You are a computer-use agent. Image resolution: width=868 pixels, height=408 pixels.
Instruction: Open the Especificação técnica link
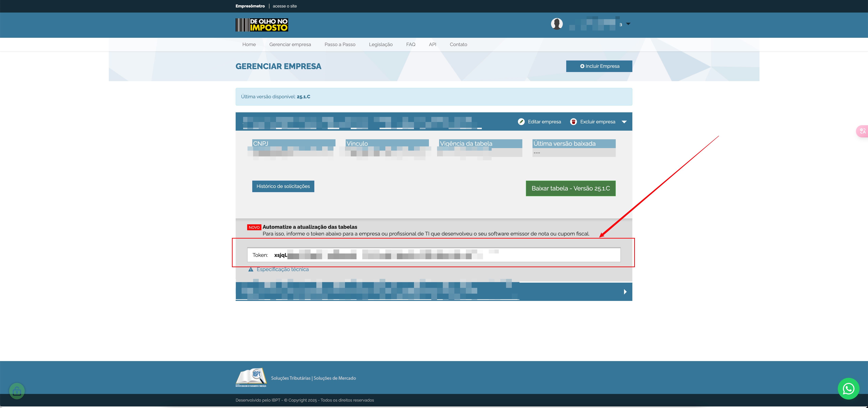pyautogui.click(x=282, y=269)
